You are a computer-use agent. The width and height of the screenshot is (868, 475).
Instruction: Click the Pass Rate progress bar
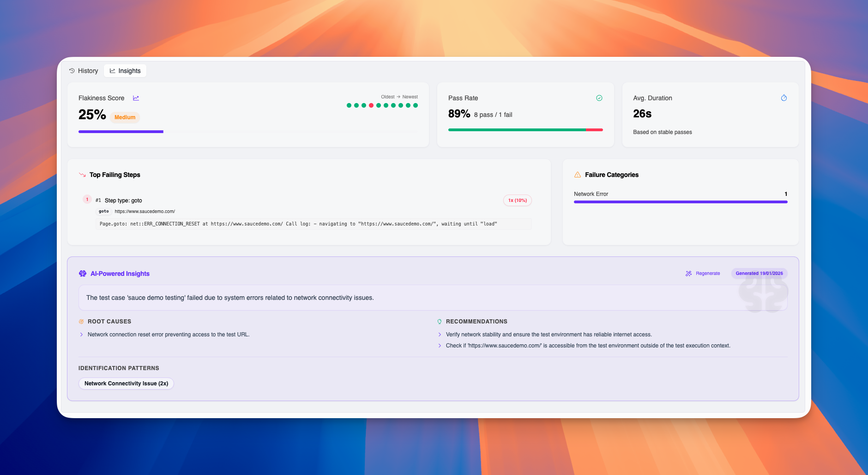pyautogui.click(x=525, y=130)
